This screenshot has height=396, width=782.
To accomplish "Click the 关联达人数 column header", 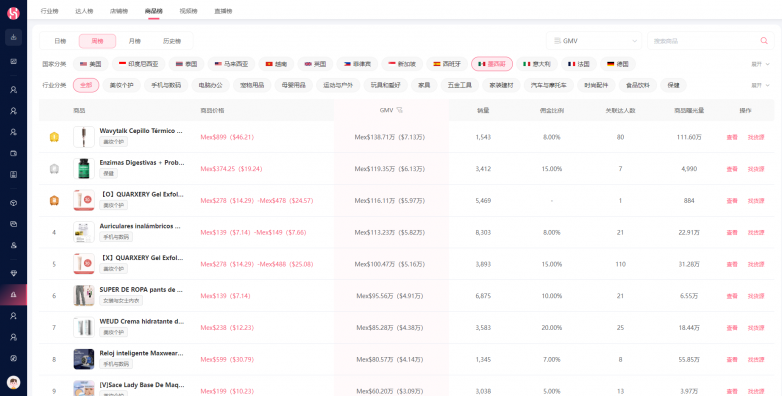I will coord(620,110).
